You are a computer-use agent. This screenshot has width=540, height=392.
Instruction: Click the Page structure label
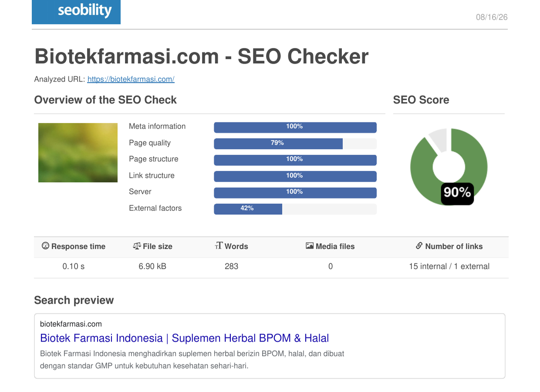[154, 159]
